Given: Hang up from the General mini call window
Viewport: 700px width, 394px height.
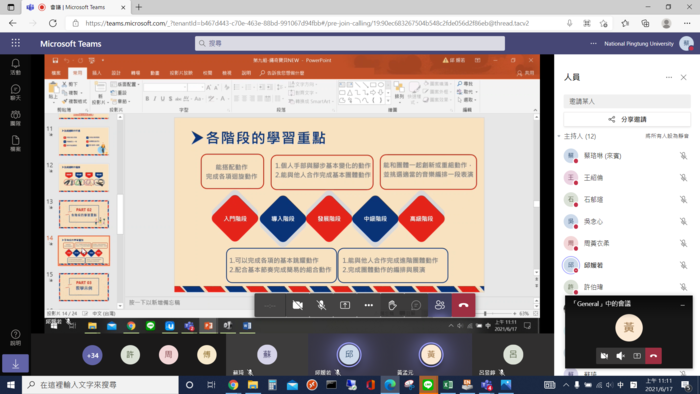Looking at the screenshot, I should point(654,356).
